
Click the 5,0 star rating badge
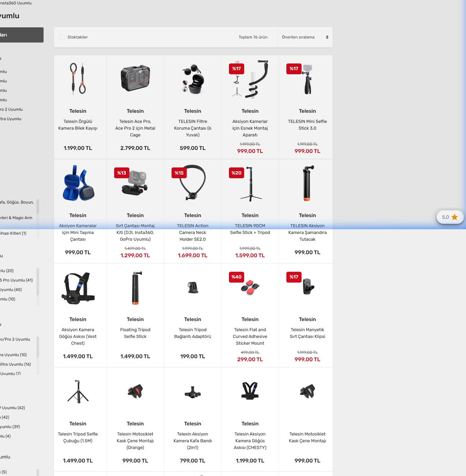[x=450, y=217]
